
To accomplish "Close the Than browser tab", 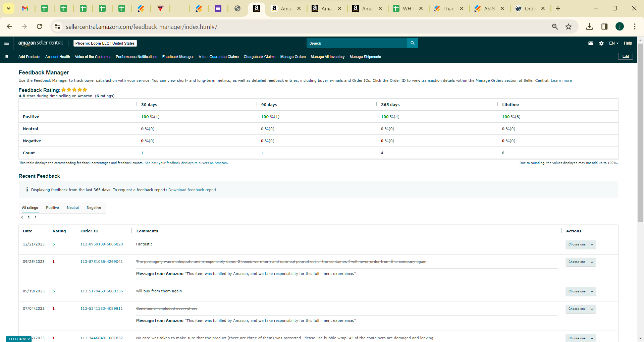I will pos(462,8).
